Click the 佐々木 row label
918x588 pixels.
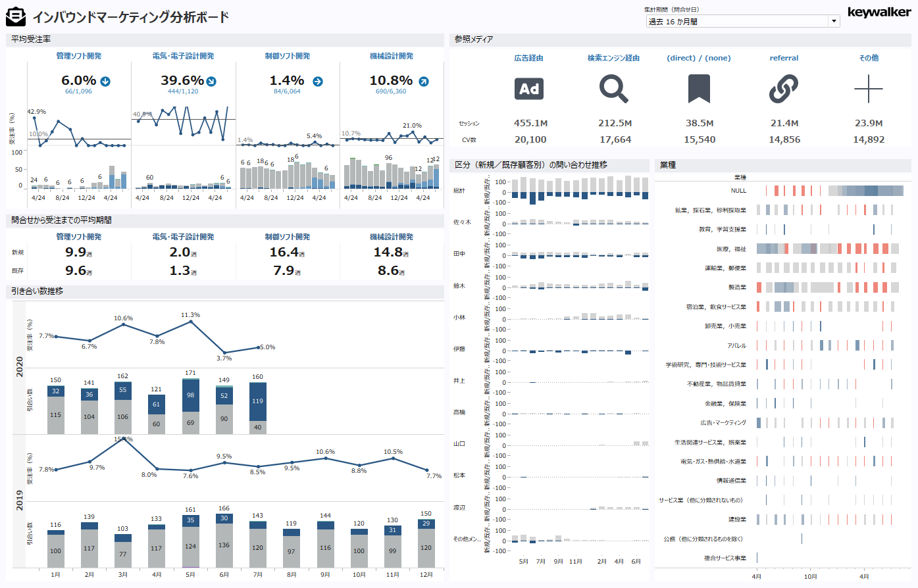click(462, 222)
